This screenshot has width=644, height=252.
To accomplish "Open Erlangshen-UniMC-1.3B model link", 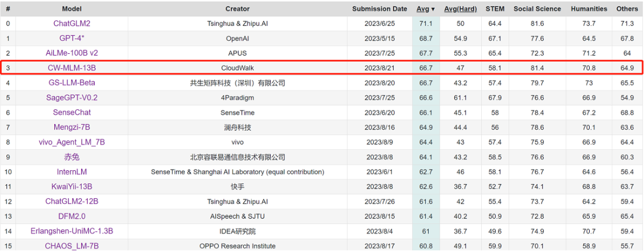I will (72, 231).
